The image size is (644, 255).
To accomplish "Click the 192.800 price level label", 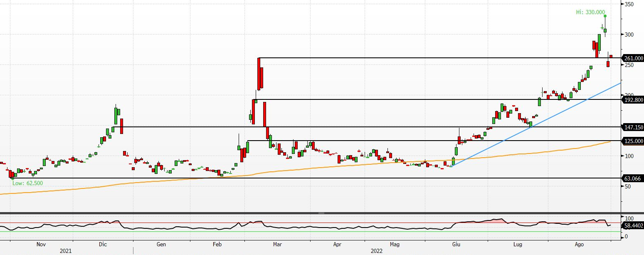I will (633, 100).
